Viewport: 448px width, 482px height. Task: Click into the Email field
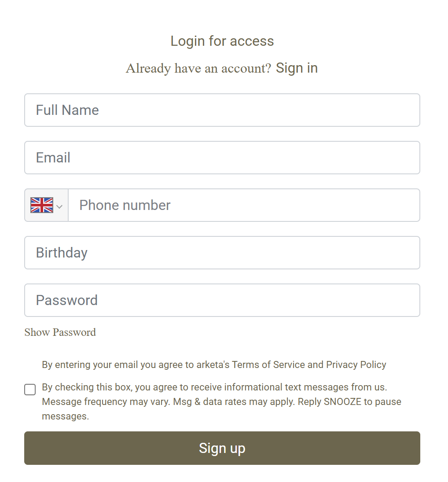coord(222,158)
